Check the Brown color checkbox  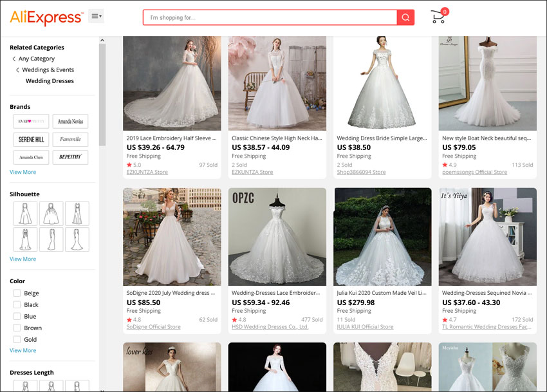pyautogui.click(x=17, y=328)
